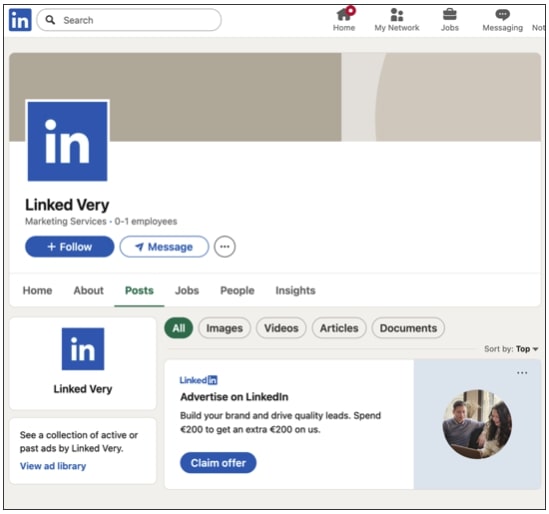Open the Messaging speech bubble icon

point(502,14)
